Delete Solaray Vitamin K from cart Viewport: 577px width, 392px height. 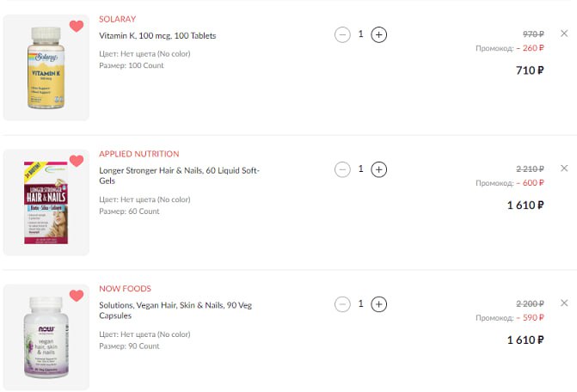click(564, 34)
